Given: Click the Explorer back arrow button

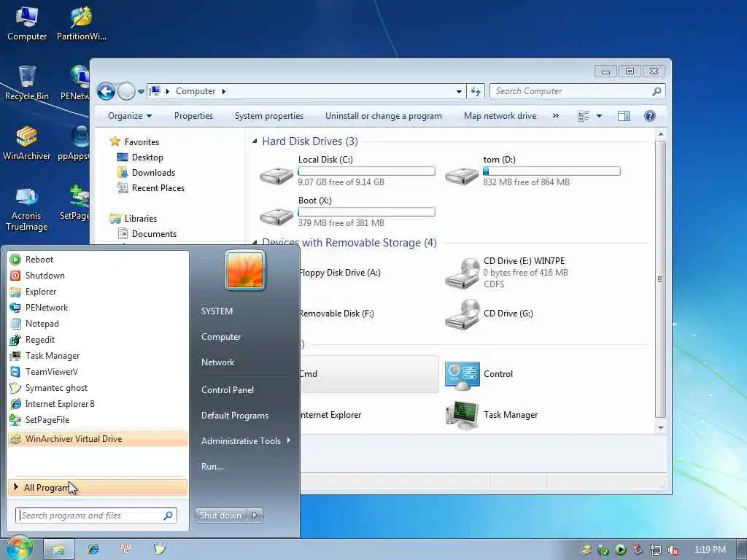Looking at the screenshot, I should coord(106,91).
